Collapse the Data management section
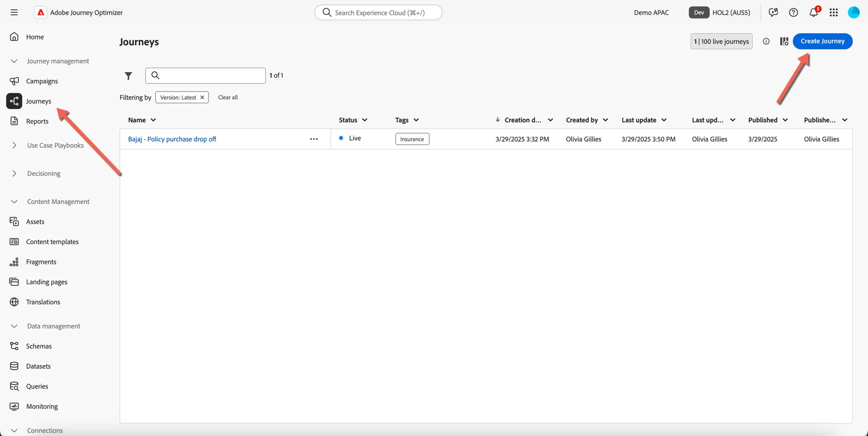The image size is (868, 436). (x=14, y=326)
